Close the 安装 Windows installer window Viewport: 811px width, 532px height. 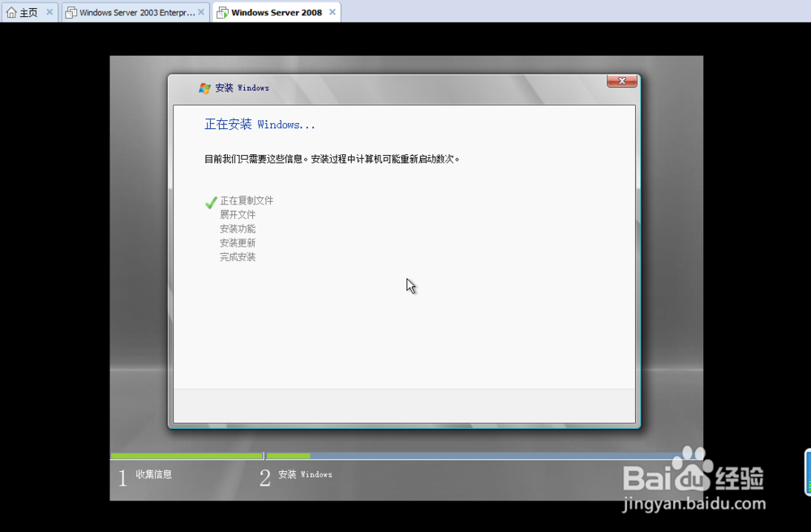click(x=621, y=81)
